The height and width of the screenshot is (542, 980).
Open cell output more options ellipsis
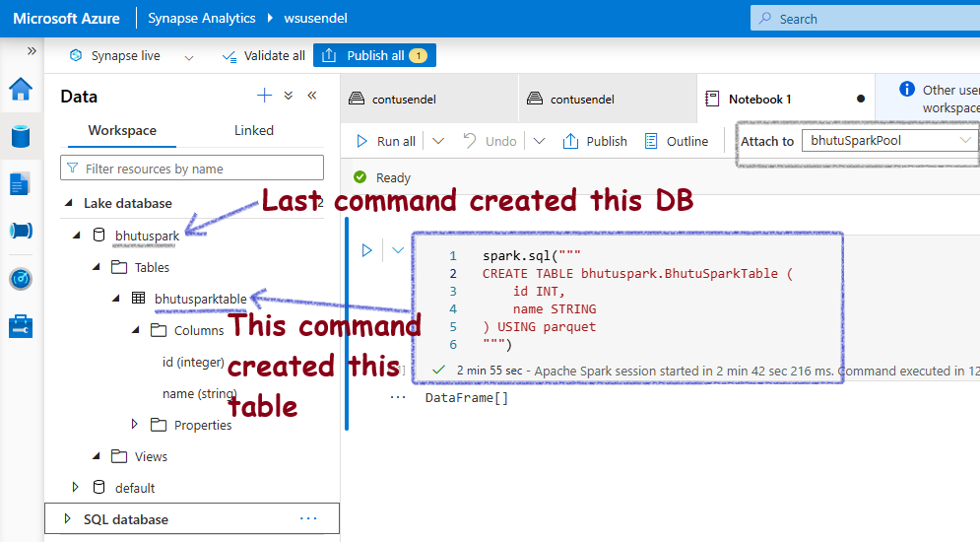[x=398, y=397]
